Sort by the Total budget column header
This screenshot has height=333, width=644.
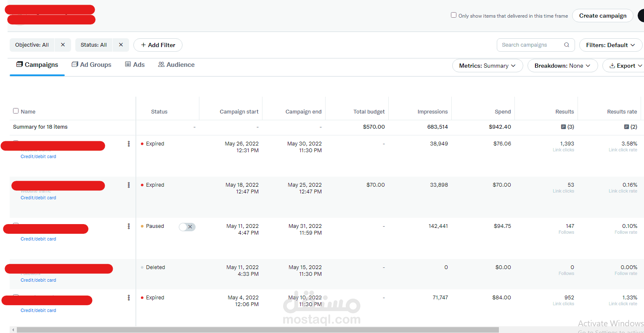[x=369, y=112]
